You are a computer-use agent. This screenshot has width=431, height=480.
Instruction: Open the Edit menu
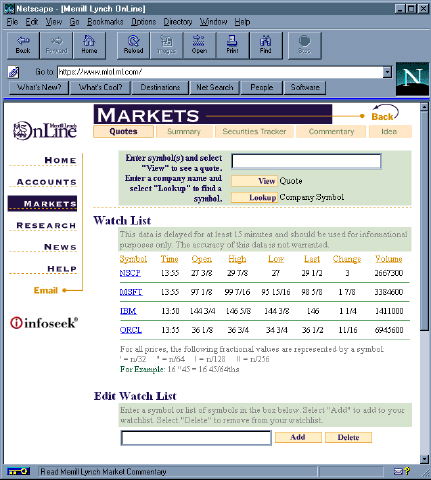point(32,22)
